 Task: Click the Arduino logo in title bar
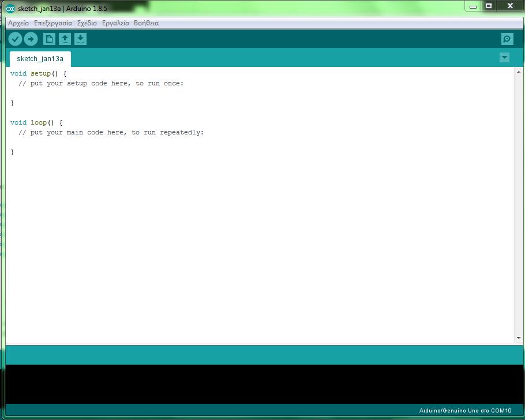(x=10, y=9)
